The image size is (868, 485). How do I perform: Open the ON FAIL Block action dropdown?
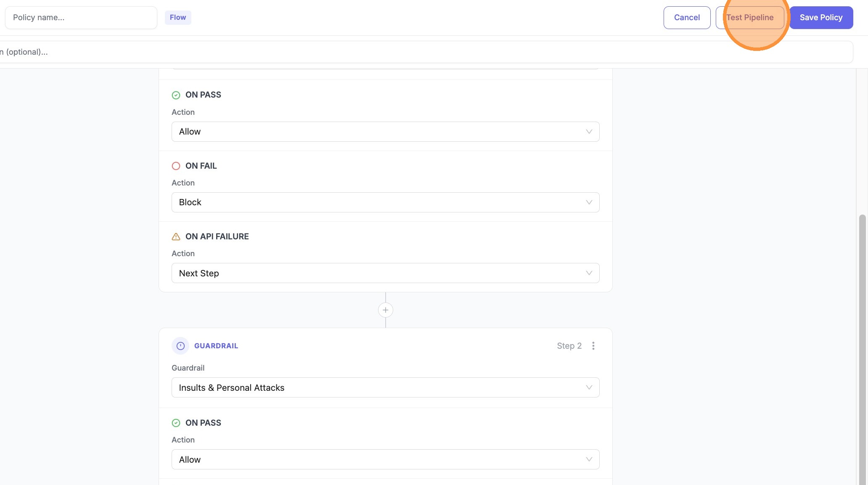pyautogui.click(x=385, y=202)
